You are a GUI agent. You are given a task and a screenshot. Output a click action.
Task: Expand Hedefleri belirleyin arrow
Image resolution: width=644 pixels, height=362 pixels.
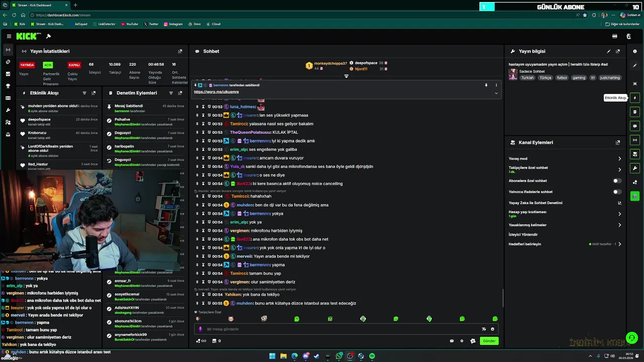pyautogui.click(x=619, y=244)
